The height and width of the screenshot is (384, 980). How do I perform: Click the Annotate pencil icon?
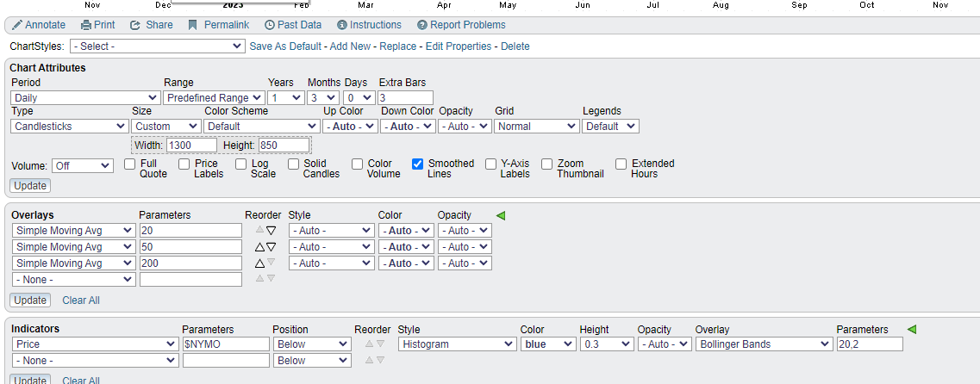click(17, 25)
